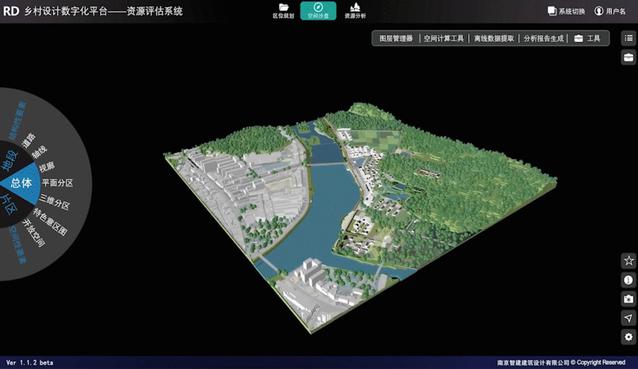638x369 pixels.
Task: Open the list panel icon on right
Action: [x=629, y=38]
